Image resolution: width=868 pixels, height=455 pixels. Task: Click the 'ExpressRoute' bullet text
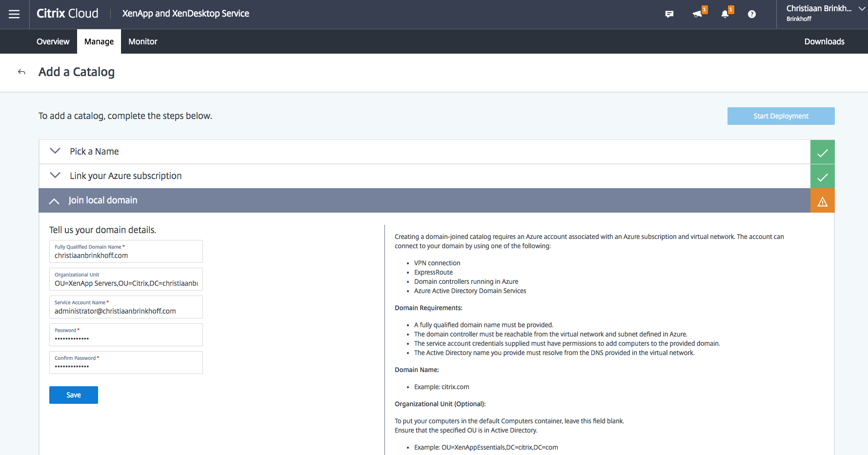click(433, 273)
